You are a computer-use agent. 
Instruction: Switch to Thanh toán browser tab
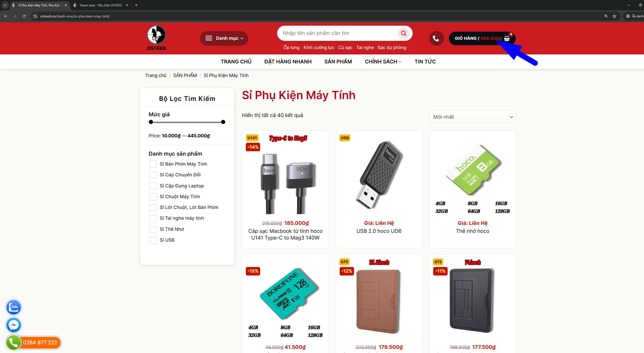coord(100,5)
